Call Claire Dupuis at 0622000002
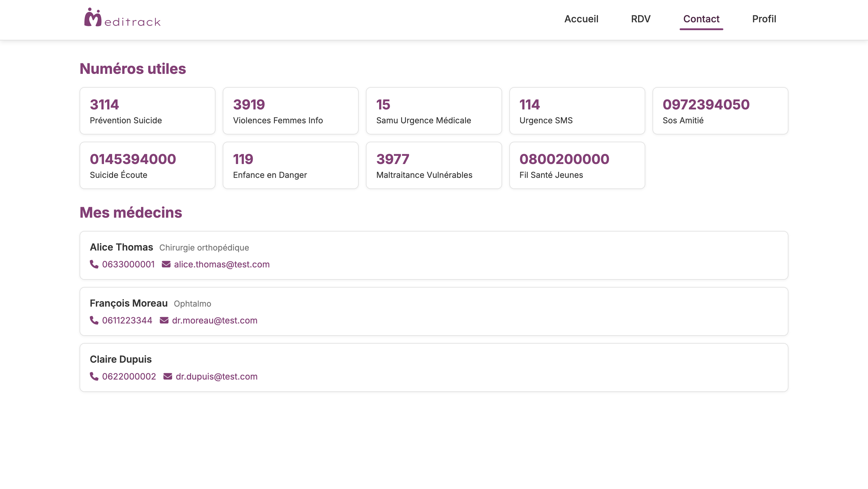The image size is (868, 489). (129, 376)
